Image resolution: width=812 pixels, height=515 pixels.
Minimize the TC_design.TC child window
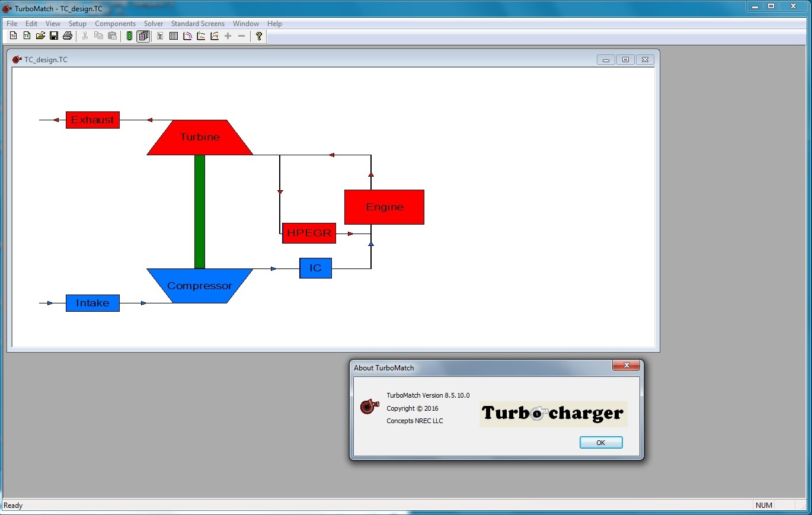[606, 60]
